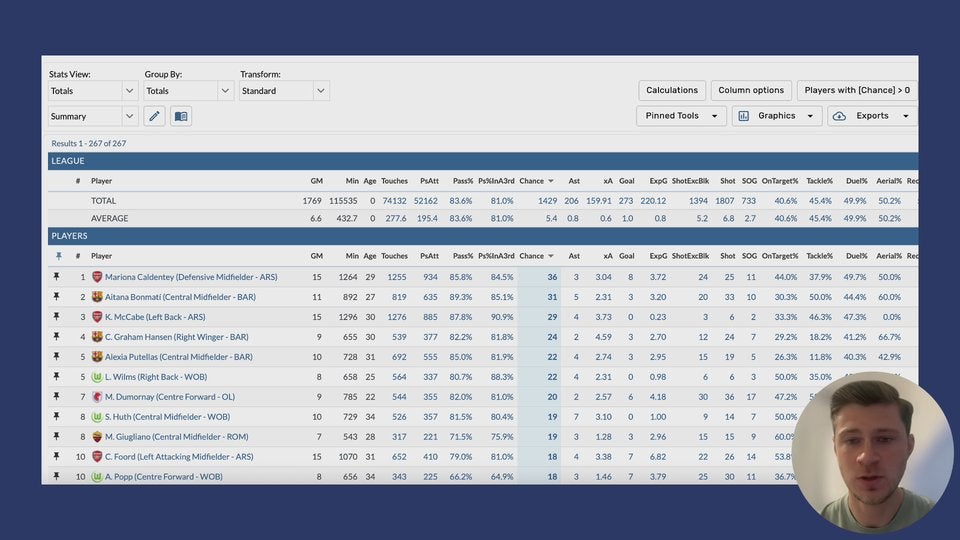Expand the Graphics menu arrow
Viewport: 960px width, 540px height.
pyautogui.click(x=810, y=116)
